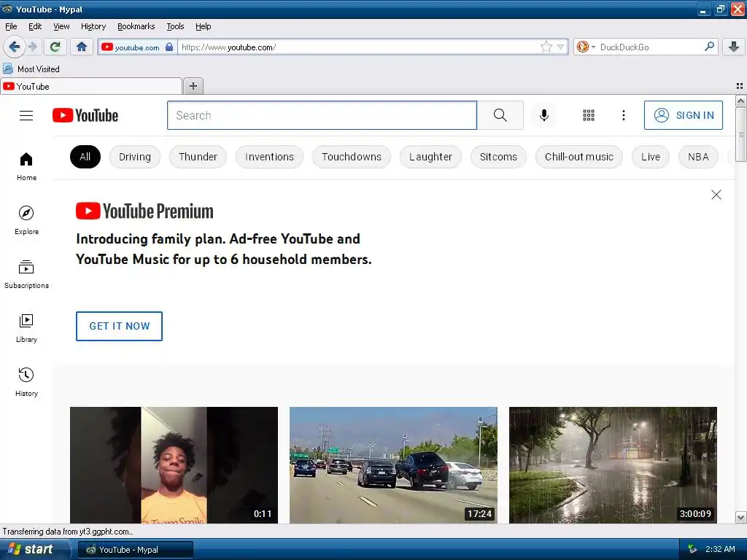This screenshot has height=560, width=747.
Task: Open the 3:00:09 rain video thumbnail
Action: coord(613,464)
